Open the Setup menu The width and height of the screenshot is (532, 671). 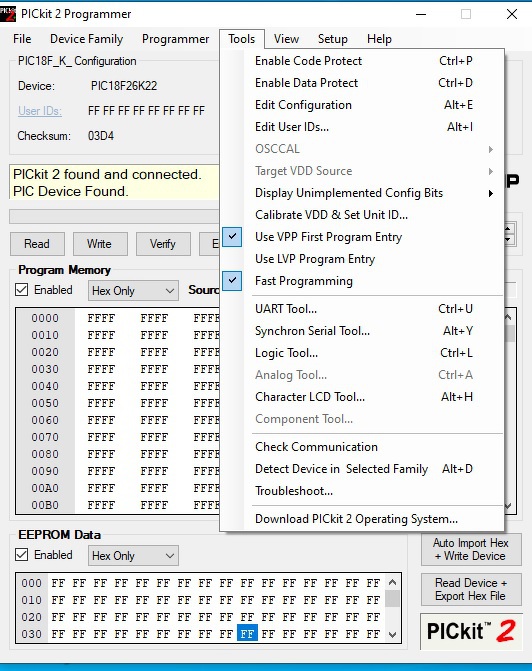[x=333, y=39]
